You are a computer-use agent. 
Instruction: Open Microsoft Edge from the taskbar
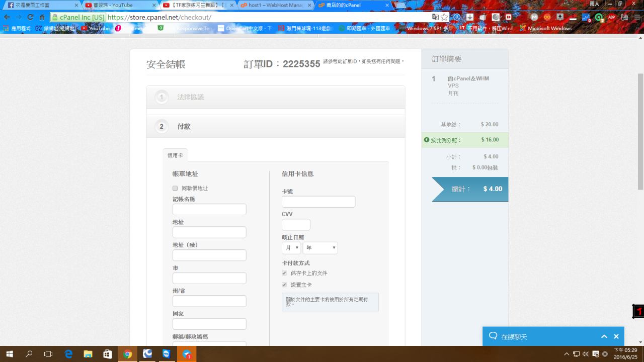[x=68, y=354]
